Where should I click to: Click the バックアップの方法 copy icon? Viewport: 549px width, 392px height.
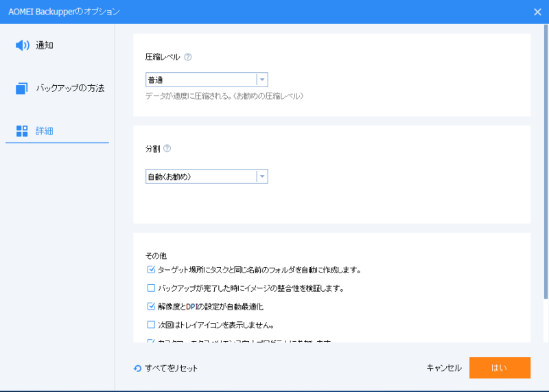(22, 89)
